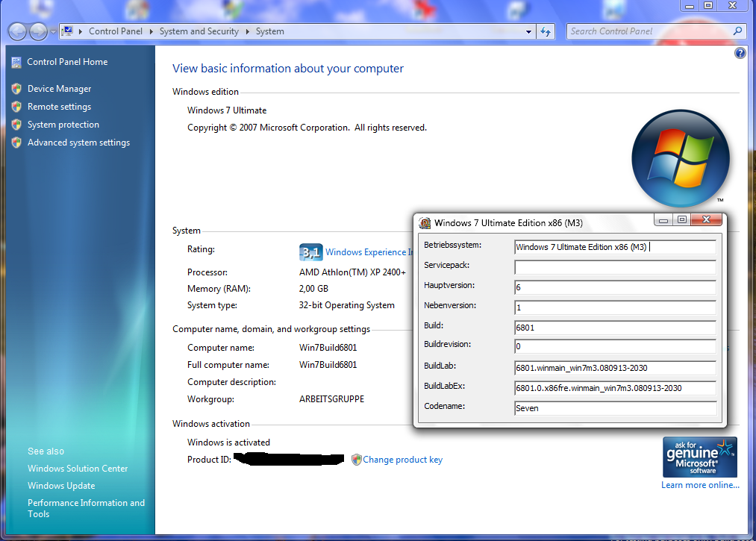Click the BuildLab field
Screen dimensions: 756x541
615,368
